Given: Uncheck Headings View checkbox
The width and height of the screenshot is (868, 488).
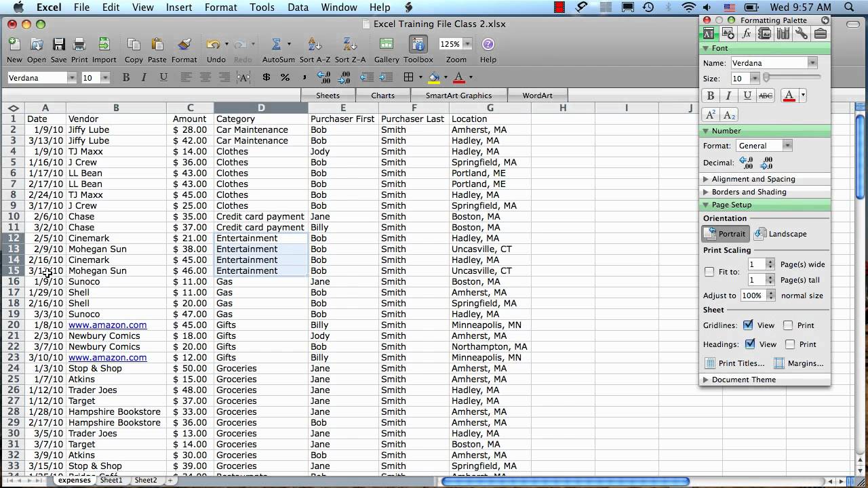Looking at the screenshot, I should 749,344.
